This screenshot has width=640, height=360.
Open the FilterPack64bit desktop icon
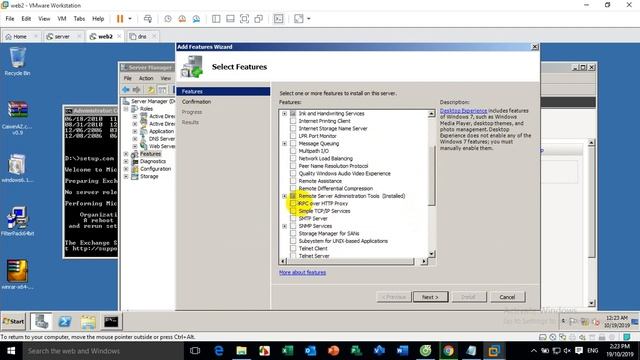[17, 221]
